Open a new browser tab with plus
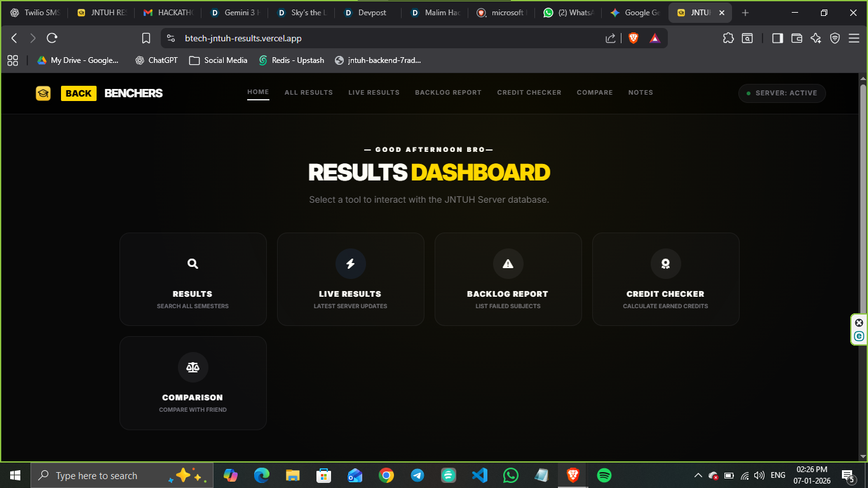868x488 pixels. coord(745,13)
